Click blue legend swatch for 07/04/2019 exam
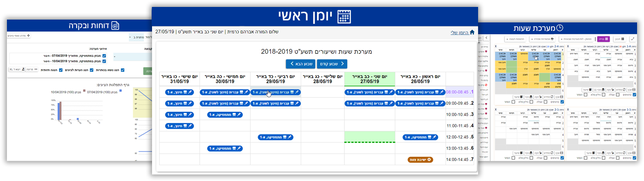The height and width of the screenshot is (181, 644). pos(121,90)
